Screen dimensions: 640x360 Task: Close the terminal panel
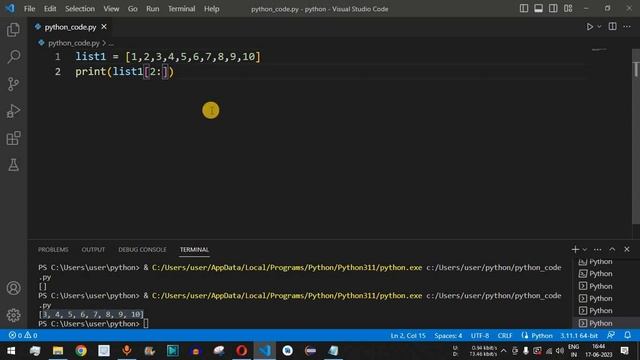[627, 249]
